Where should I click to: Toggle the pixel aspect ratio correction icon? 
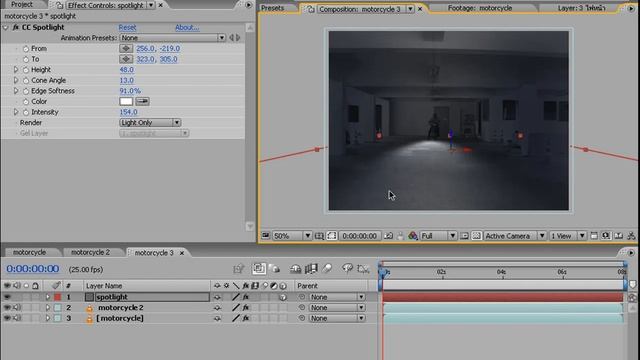coord(594,236)
